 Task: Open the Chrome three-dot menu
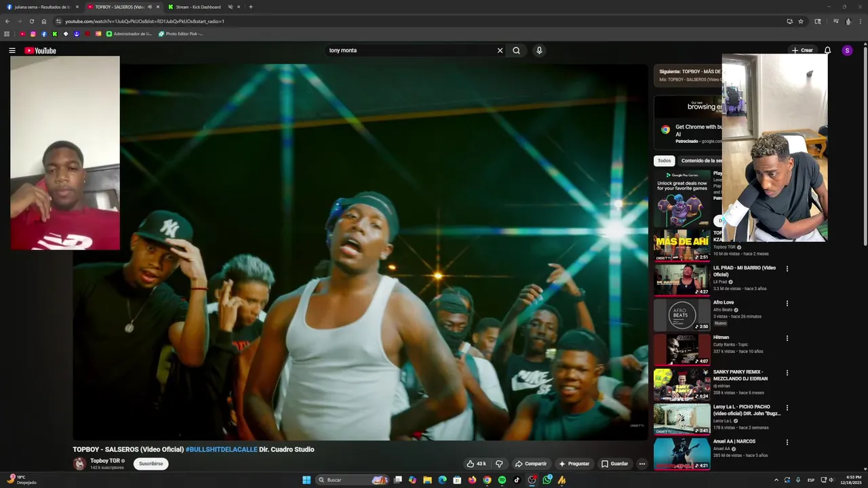click(861, 21)
